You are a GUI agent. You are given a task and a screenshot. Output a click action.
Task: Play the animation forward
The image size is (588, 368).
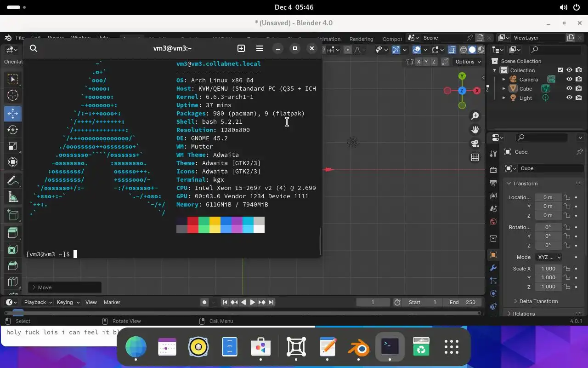(x=252, y=302)
